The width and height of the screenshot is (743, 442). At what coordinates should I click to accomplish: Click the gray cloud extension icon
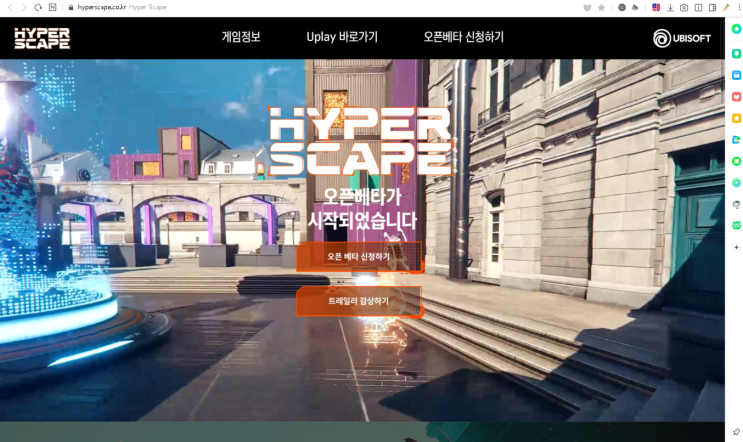(x=635, y=7)
